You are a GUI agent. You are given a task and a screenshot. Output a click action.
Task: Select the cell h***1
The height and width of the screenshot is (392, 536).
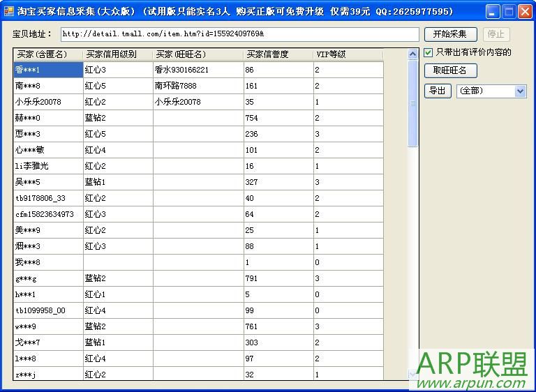pyautogui.click(x=48, y=294)
